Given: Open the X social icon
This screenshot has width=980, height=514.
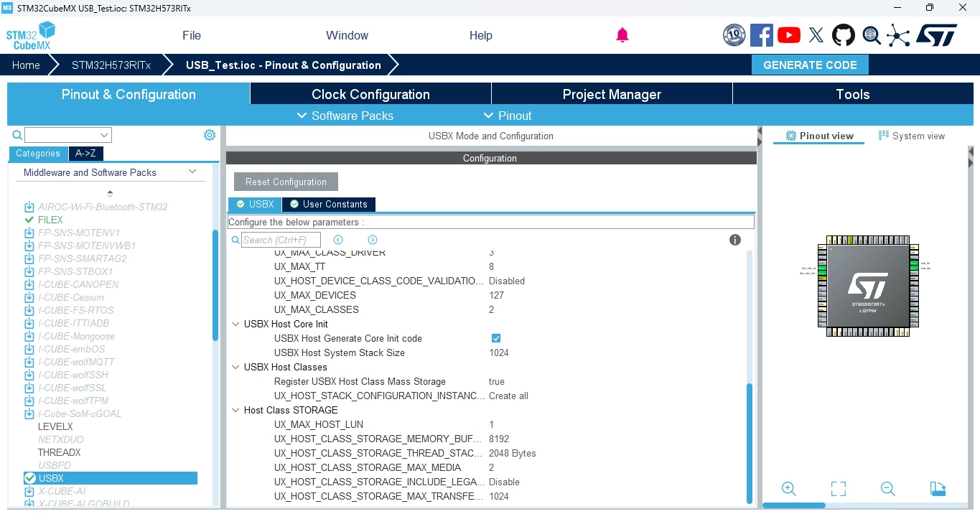Looking at the screenshot, I should (816, 35).
